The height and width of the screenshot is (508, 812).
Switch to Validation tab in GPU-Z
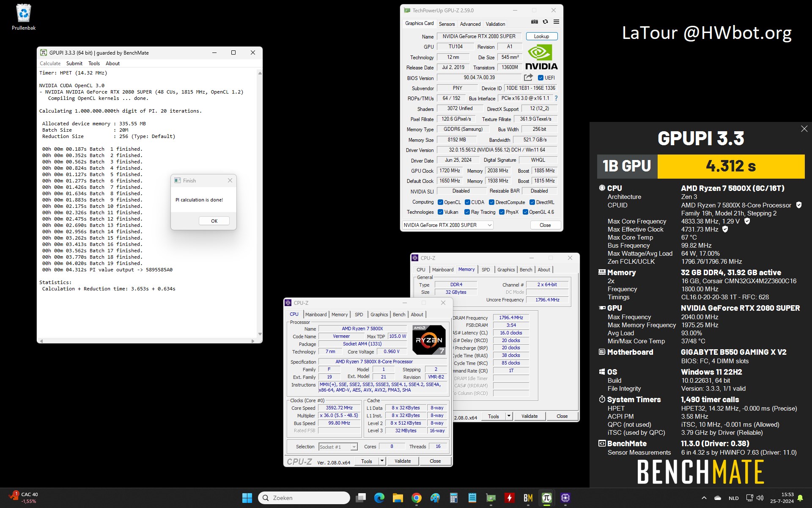tap(495, 24)
